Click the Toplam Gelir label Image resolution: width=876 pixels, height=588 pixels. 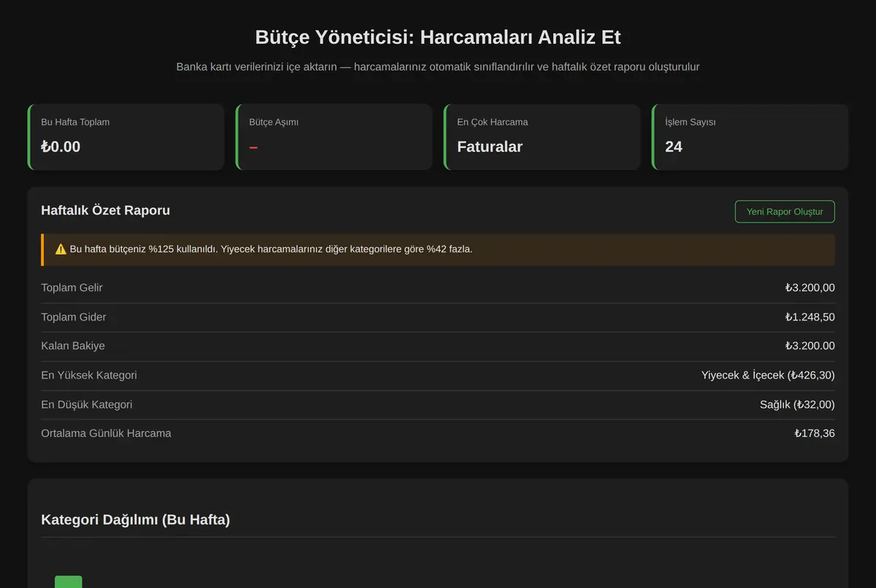72,288
